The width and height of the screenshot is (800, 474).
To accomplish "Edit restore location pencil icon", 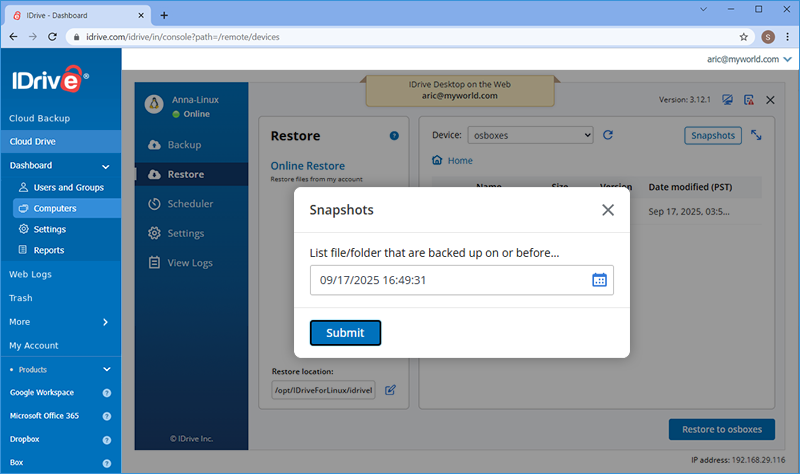I will coord(390,390).
